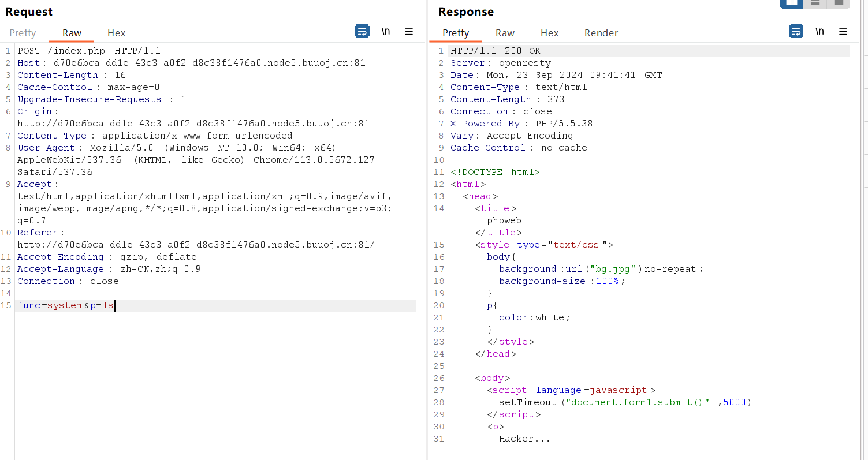Click the '<!DOCTYPE html>' line
This screenshot has width=868, height=460.
[495, 172]
